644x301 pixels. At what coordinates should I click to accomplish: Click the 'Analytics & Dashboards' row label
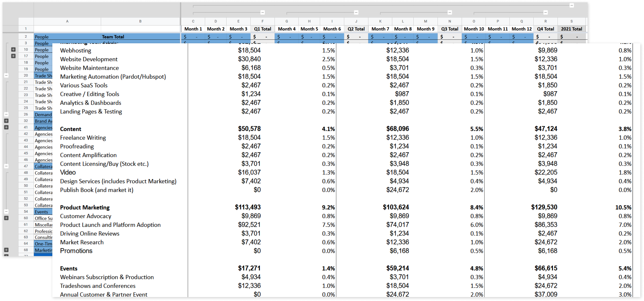[90, 103]
